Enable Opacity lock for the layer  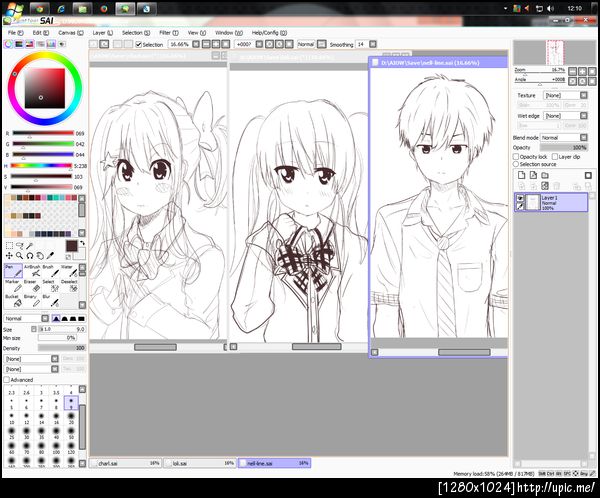[x=516, y=157]
